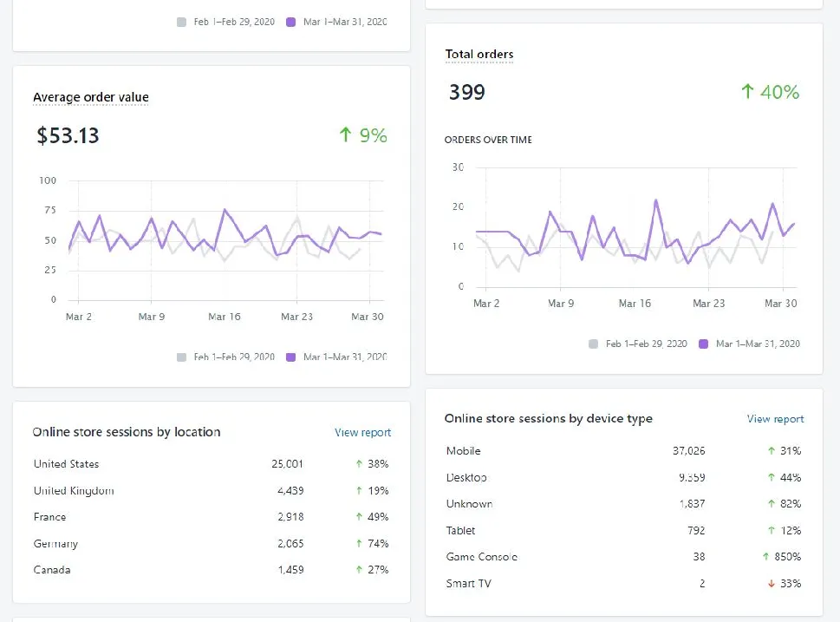Click Mar 16 label on orders over time chart
840x622 pixels.
(x=635, y=304)
